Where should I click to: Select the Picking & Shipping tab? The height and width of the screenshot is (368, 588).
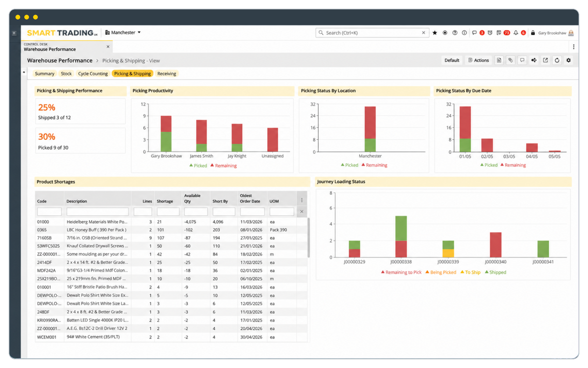[x=132, y=74]
